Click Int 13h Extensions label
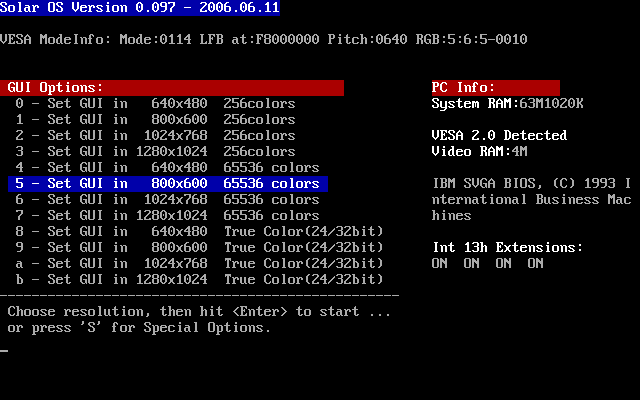The height and width of the screenshot is (400, 640). click(507, 247)
